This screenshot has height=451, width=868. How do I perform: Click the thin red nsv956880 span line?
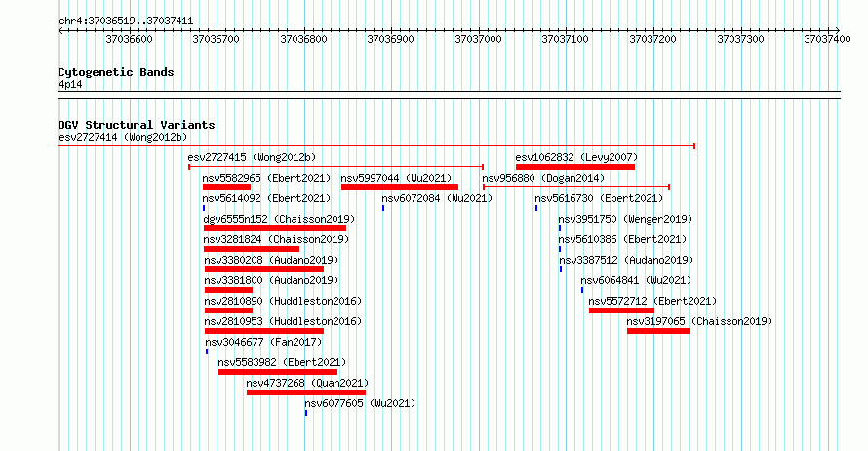[x=576, y=187]
